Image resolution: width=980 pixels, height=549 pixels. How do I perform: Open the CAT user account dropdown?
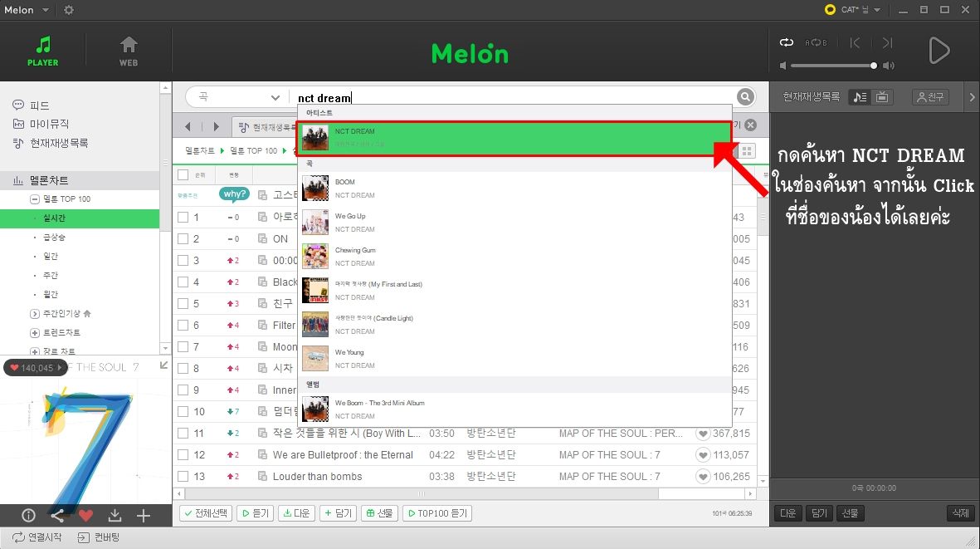(x=852, y=10)
